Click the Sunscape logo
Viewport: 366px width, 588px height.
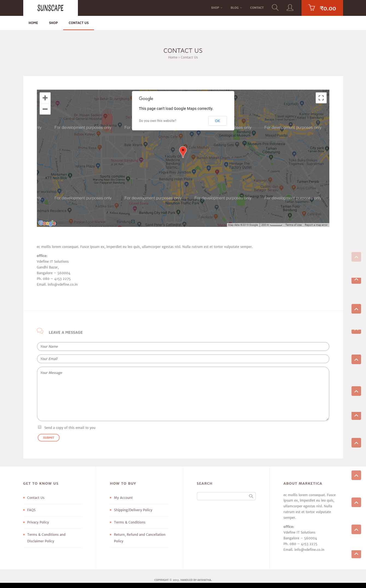click(x=50, y=8)
